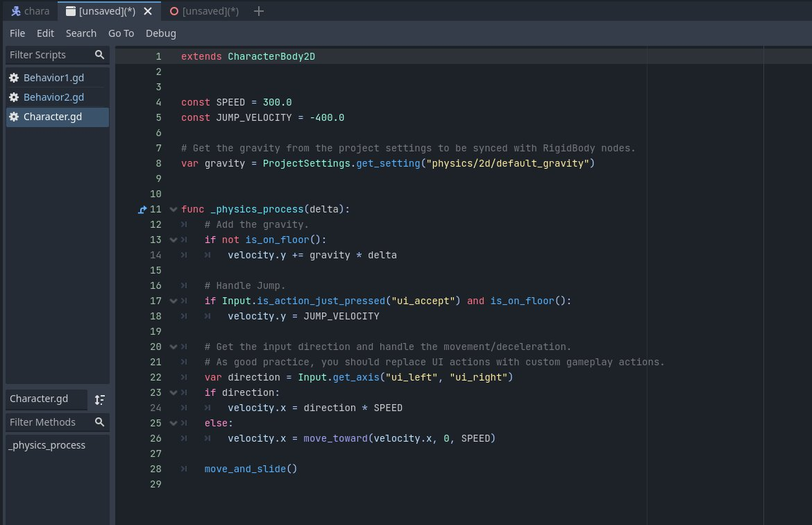Click gear icon beside Behavior2.gd
The width and height of the screenshot is (812, 525).
14,97
